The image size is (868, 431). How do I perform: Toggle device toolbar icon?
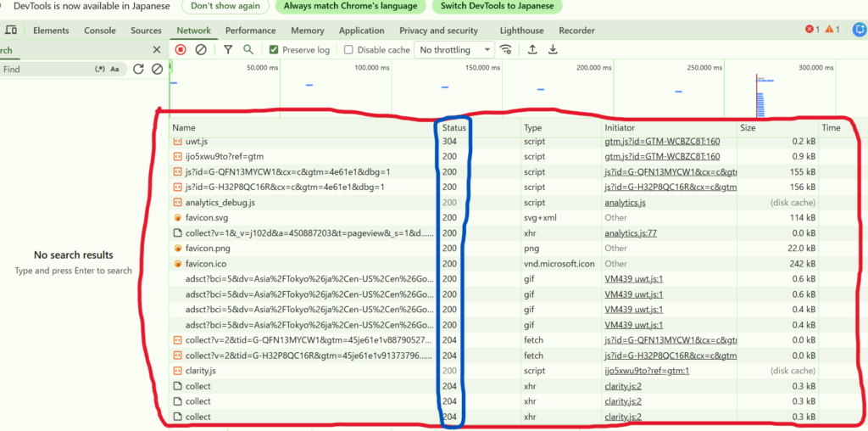pyautogui.click(x=11, y=31)
